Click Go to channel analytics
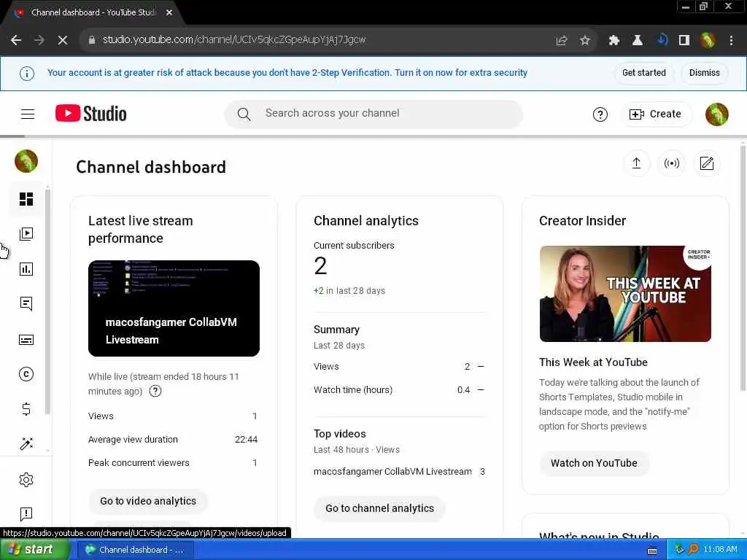Image resolution: width=747 pixels, height=560 pixels. [379, 508]
